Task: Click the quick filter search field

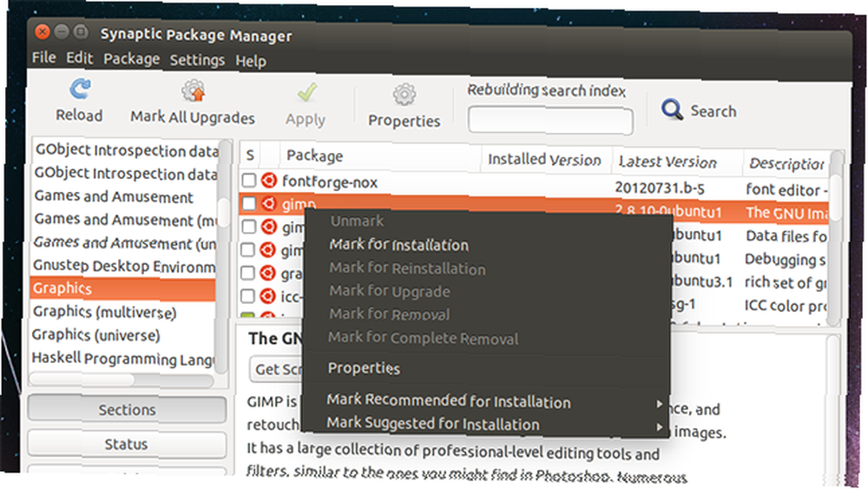Action: pos(550,120)
